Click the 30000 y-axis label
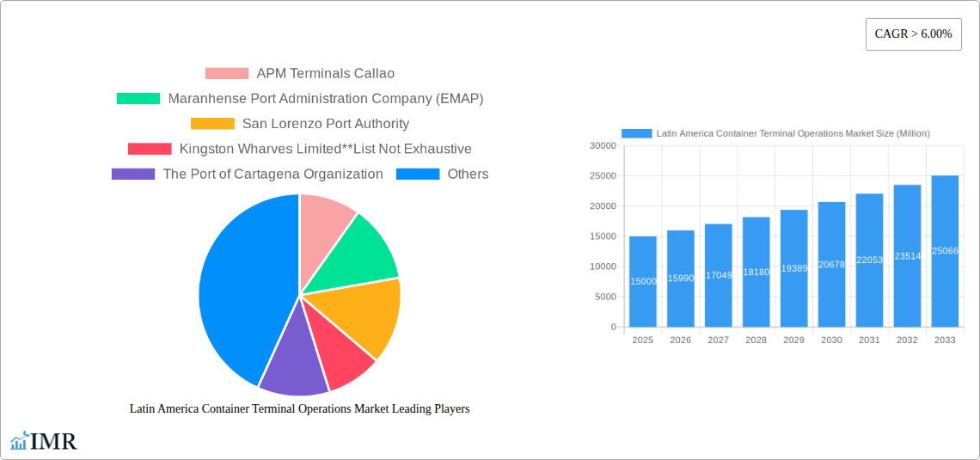 click(x=603, y=145)
